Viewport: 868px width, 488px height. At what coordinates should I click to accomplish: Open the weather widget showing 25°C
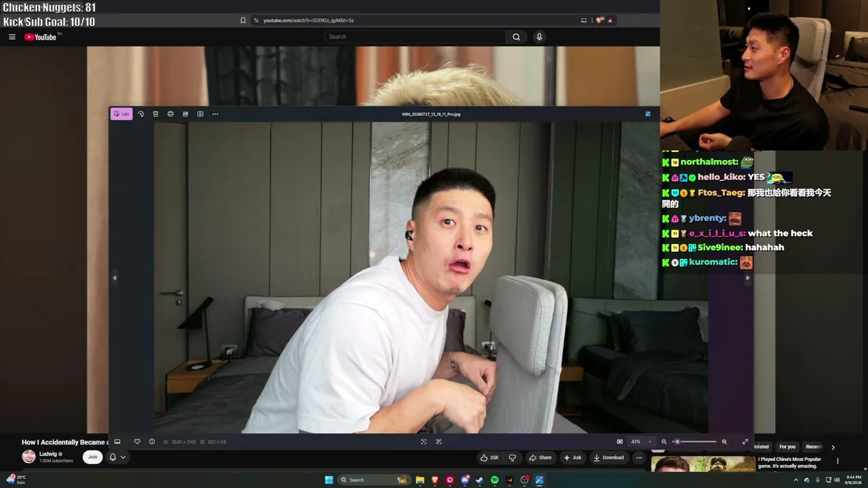tap(16, 480)
